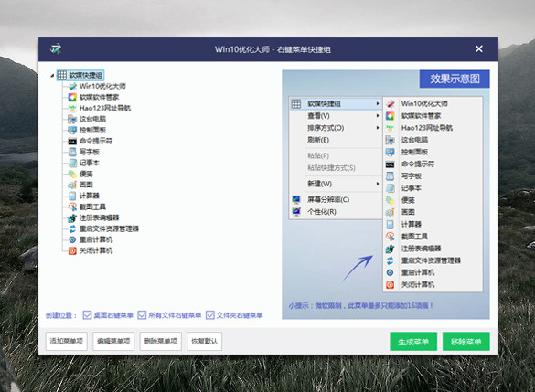The width and height of the screenshot is (535, 392).
Task: Click 关闭计算机 in the preview submenu
Action: tap(418, 284)
